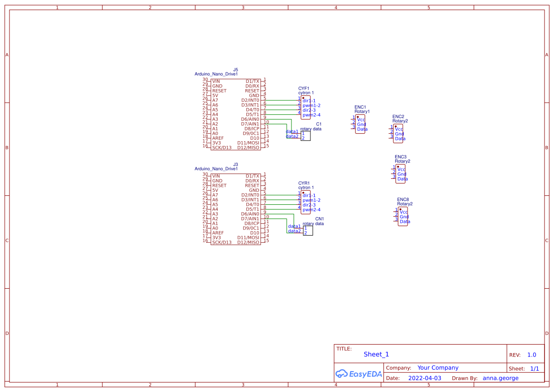Click the EasyEDA logo in the title block

359,374
